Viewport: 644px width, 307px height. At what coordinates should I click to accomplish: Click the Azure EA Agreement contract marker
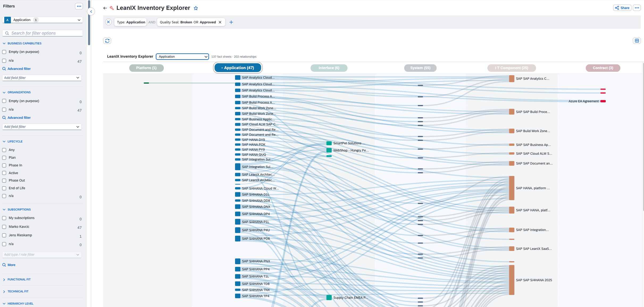pos(603,101)
